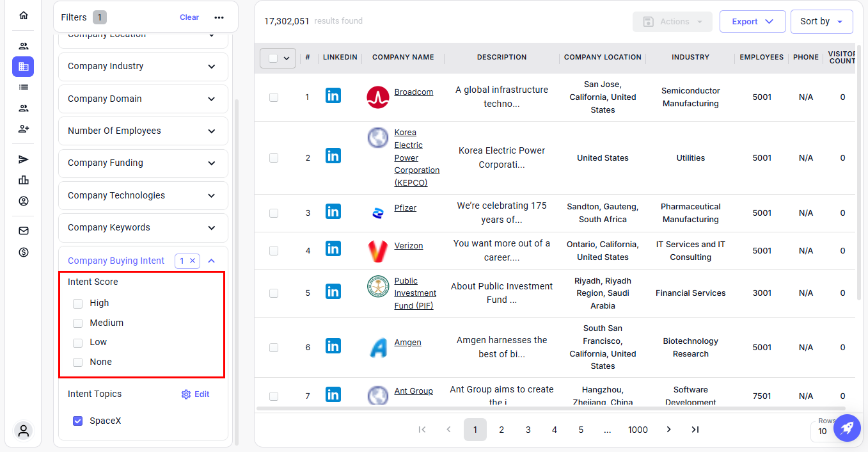Open the Sort by dropdown

pyautogui.click(x=821, y=22)
